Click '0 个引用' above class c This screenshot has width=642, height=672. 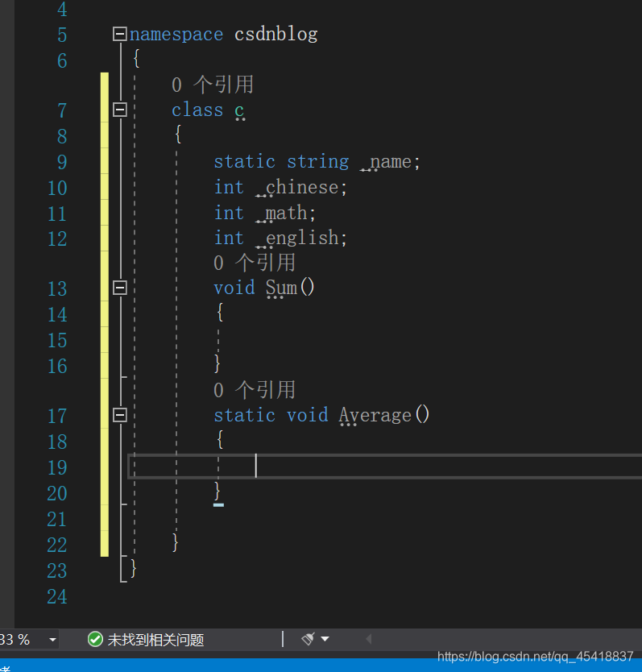tap(213, 85)
